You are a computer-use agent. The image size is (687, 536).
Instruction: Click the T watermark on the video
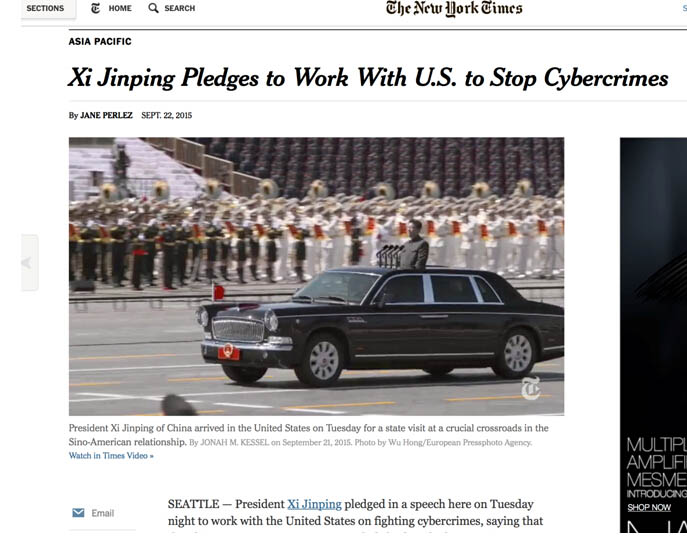[531, 388]
